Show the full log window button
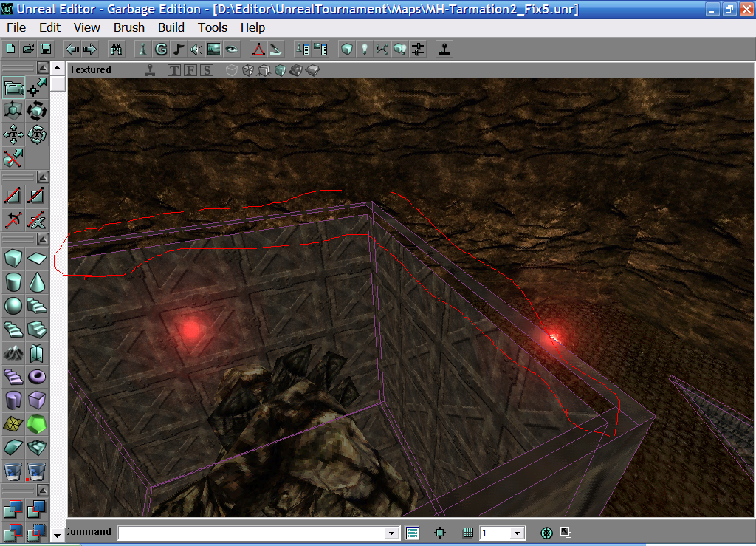 [413, 533]
